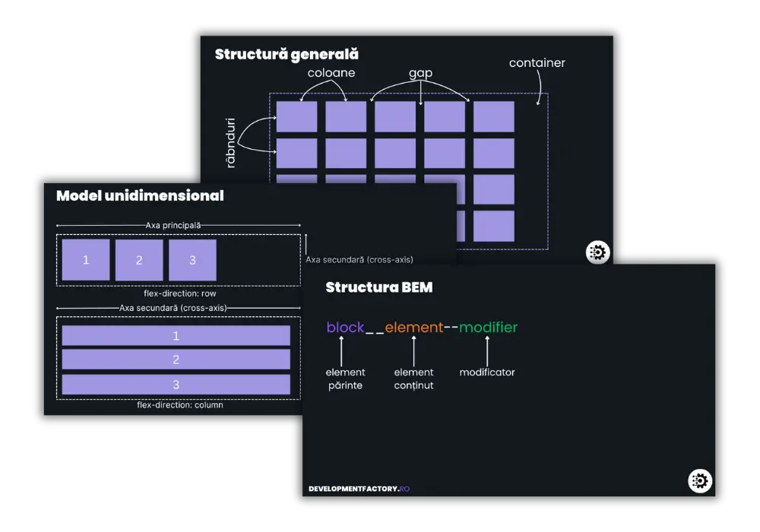Viewport: 760px width, 532px height.
Task: Click the 'Structură generală' slide title
Action: pos(287,55)
